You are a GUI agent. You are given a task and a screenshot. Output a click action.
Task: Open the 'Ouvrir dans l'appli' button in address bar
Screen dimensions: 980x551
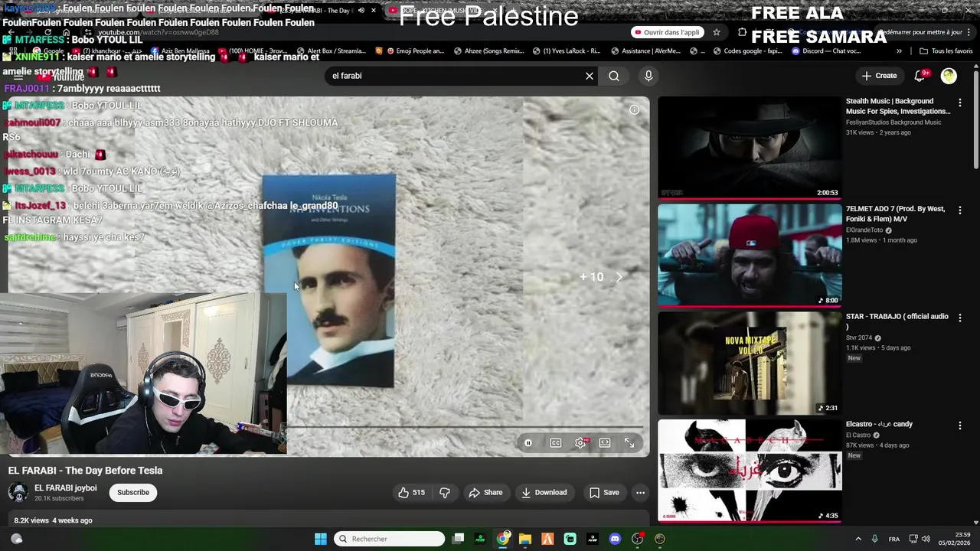click(668, 32)
